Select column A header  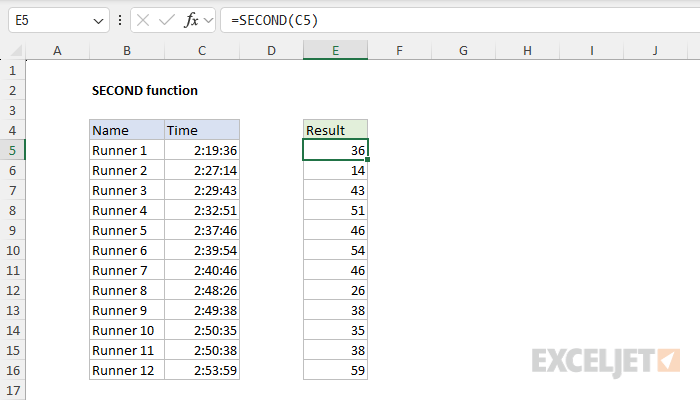[57, 50]
